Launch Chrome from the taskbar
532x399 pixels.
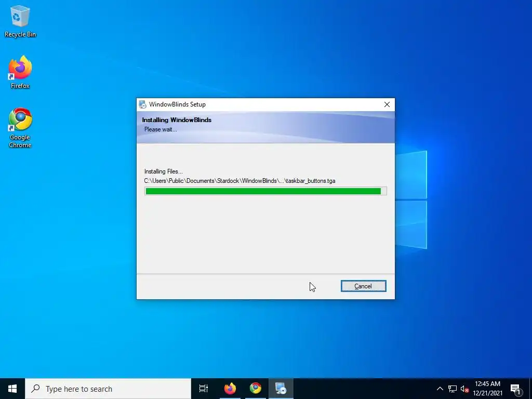256,389
